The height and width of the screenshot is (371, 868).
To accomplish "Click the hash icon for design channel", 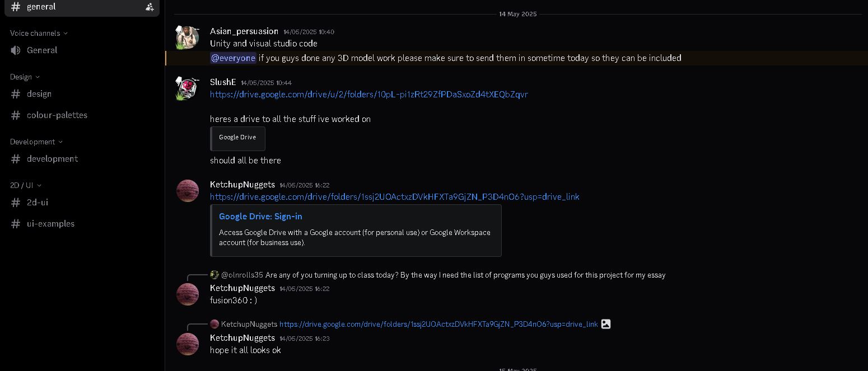I will (x=16, y=94).
